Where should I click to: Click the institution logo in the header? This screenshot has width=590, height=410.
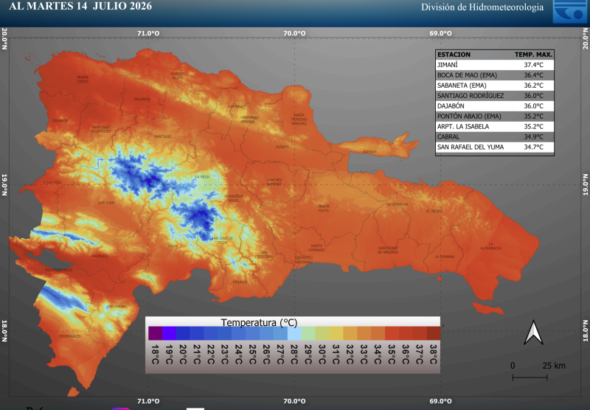click(570, 12)
